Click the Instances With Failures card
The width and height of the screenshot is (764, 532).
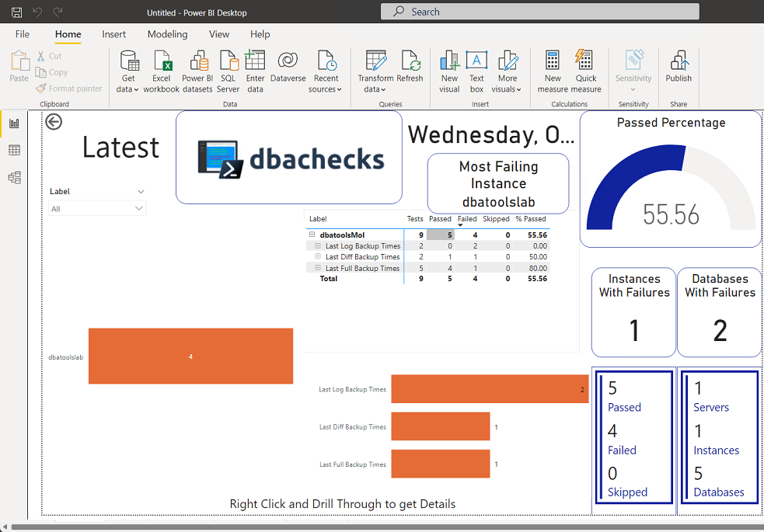[x=634, y=312]
